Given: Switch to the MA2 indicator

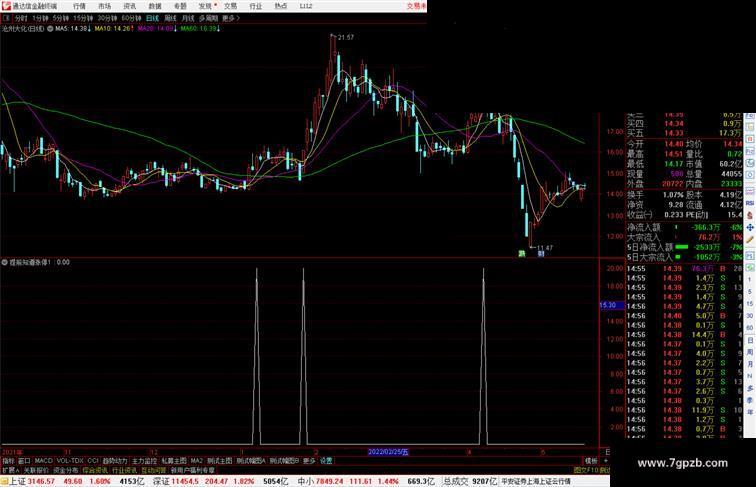Looking at the screenshot, I should click(x=196, y=461).
